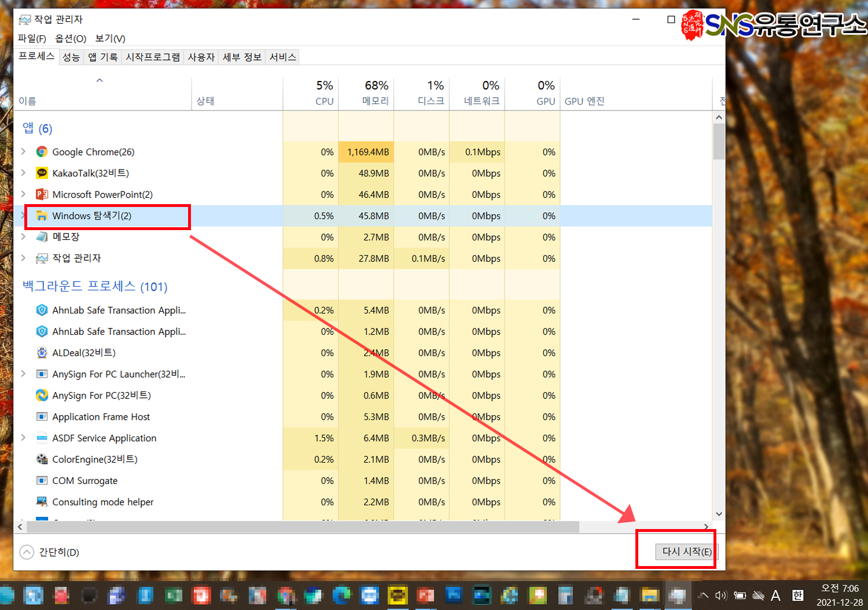Click the ASDF Service Application icon
Image resolution: width=868 pixels, height=610 pixels.
click(x=42, y=438)
